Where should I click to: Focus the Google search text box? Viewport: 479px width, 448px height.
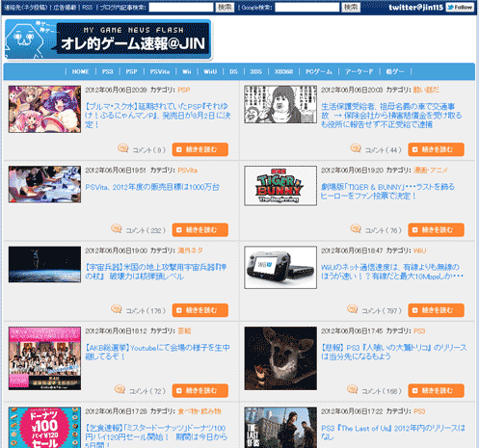(x=307, y=7)
